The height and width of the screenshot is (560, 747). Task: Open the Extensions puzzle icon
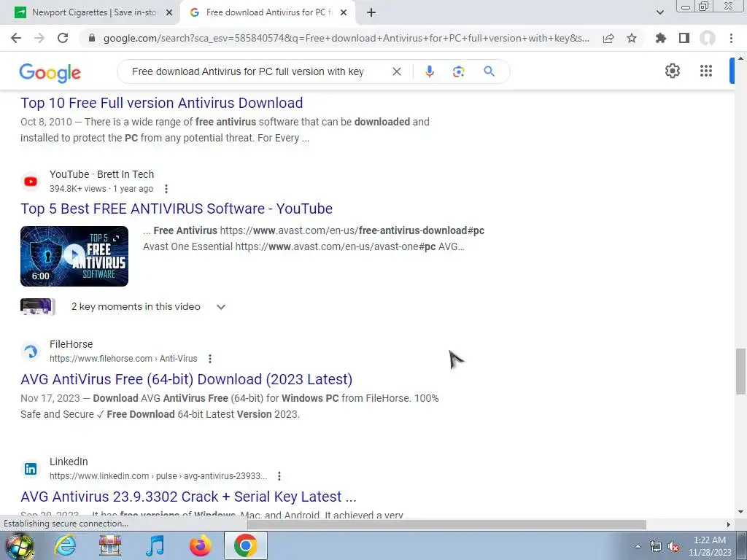(661, 38)
